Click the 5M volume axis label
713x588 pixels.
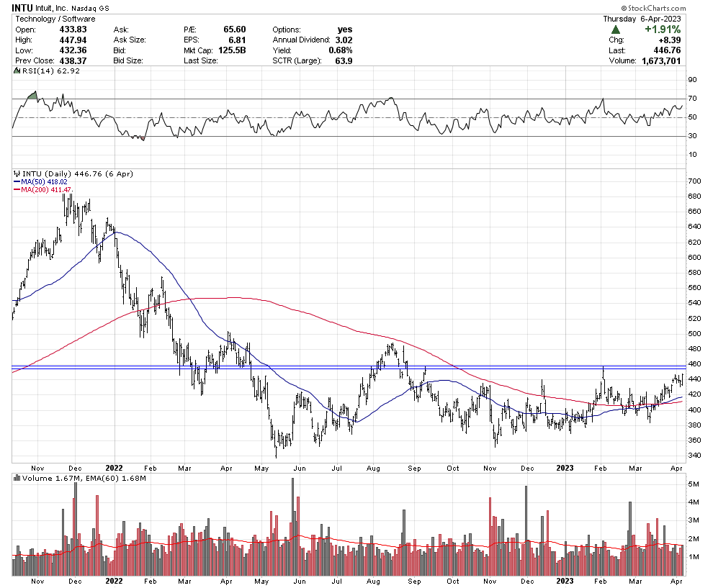[694, 484]
